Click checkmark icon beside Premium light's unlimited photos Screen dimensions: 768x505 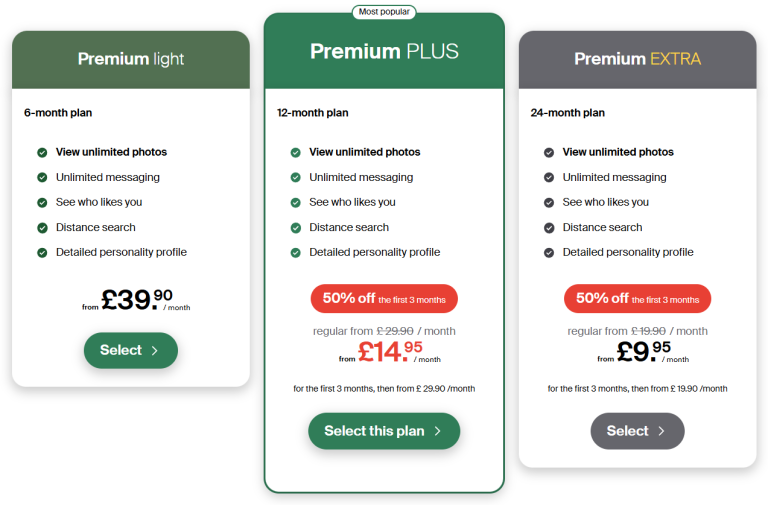pyautogui.click(x=42, y=152)
